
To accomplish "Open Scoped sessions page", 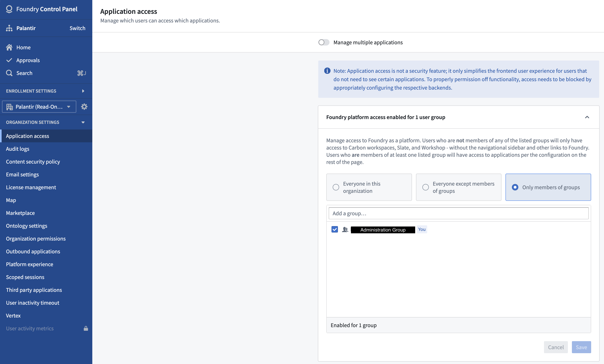I will tap(46, 277).
